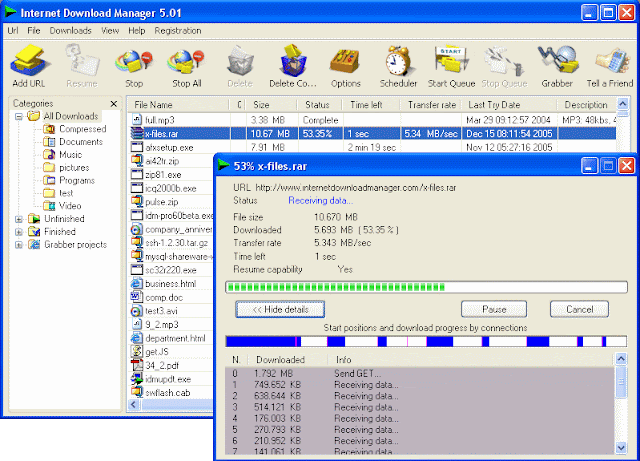This screenshot has width=640, height=461.
Task: Sort by the Last Try Date column header
Action: coord(509,105)
